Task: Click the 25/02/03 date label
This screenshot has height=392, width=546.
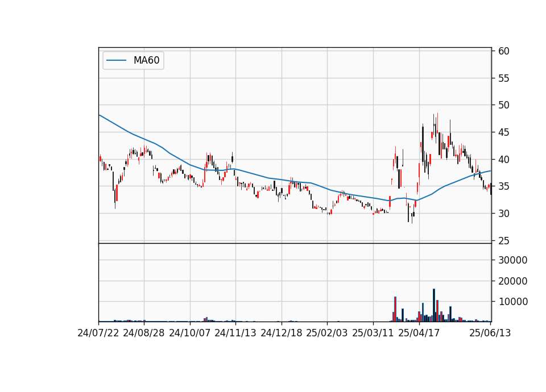Action: (x=327, y=333)
